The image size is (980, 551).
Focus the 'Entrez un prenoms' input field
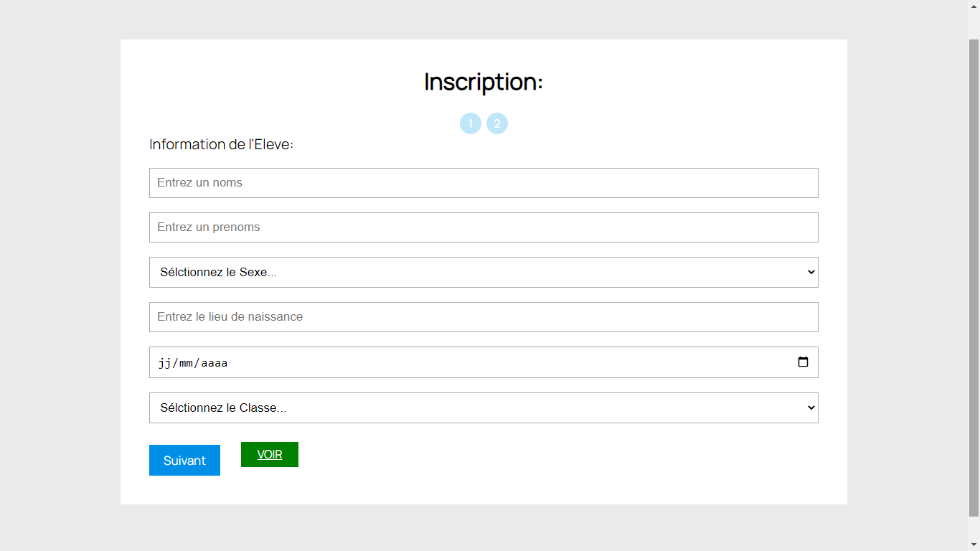tap(484, 227)
